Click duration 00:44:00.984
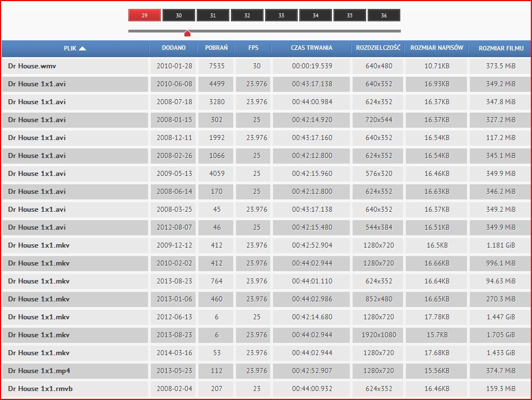The height and width of the screenshot is (400, 532). [312, 102]
